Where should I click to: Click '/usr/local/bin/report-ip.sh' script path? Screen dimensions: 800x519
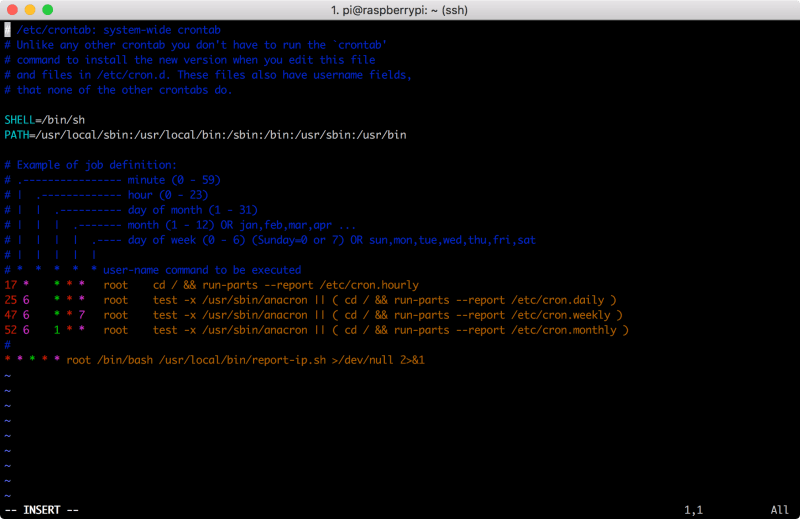[x=242, y=360]
